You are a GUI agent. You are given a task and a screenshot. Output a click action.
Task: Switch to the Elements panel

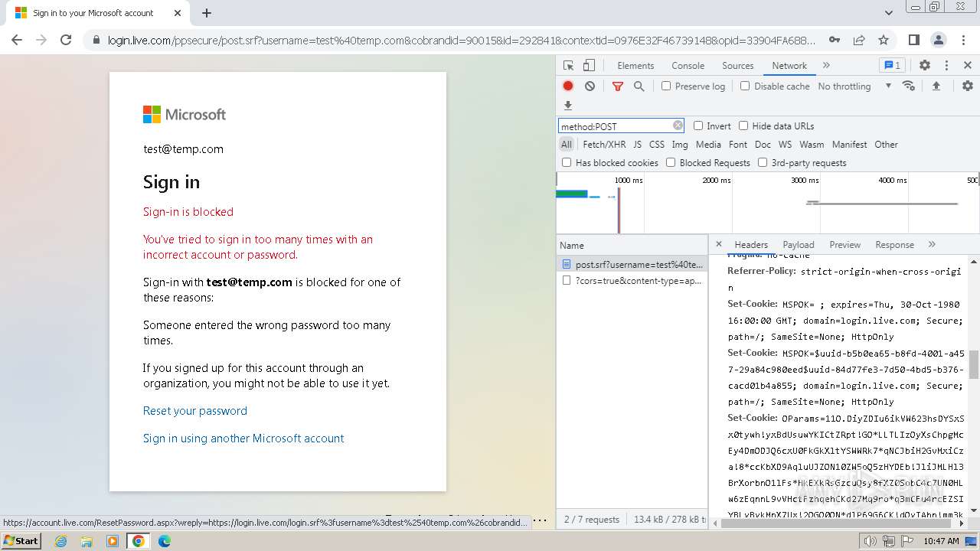pyautogui.click(x=635, y=66)
